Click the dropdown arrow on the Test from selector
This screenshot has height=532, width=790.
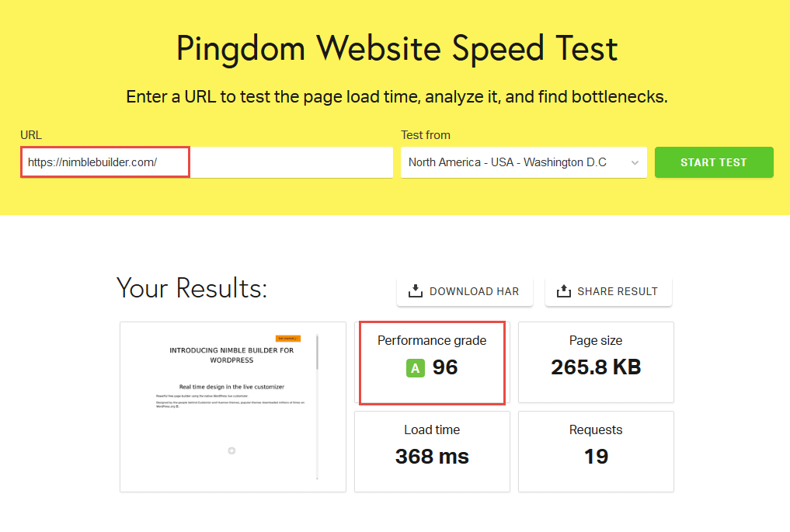tap(635, 162)
